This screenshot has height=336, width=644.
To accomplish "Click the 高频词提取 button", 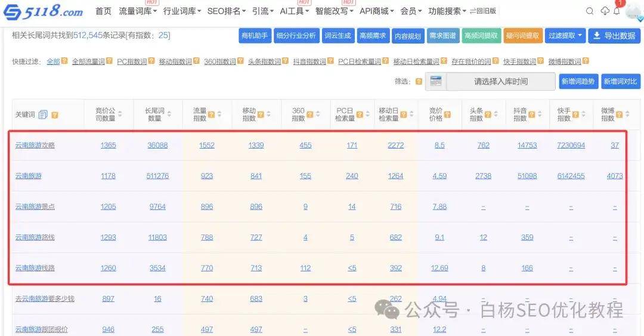I will pos(481,36).
